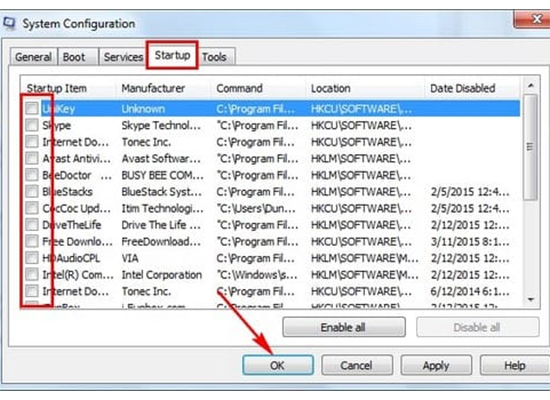Toggle the DriveTheLife startup checkbox
This screenshot has height=400, width=550.
(x=32, y=225)
